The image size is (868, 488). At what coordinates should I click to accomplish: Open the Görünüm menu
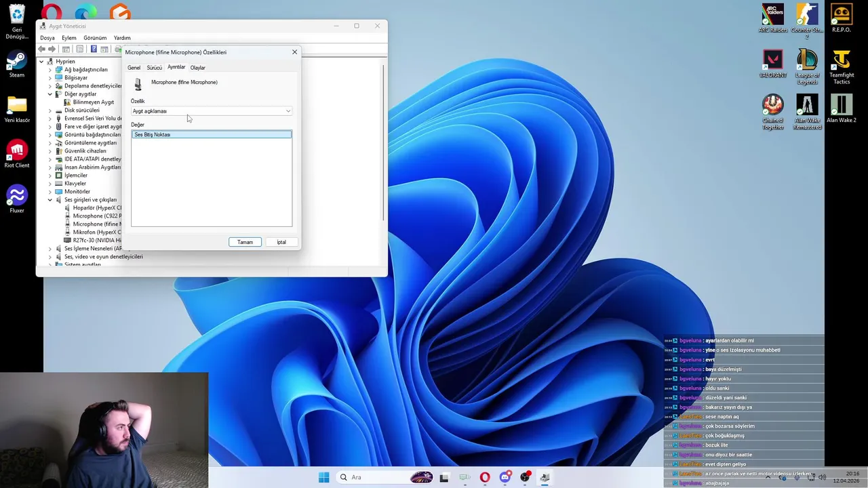pos(95,38)
